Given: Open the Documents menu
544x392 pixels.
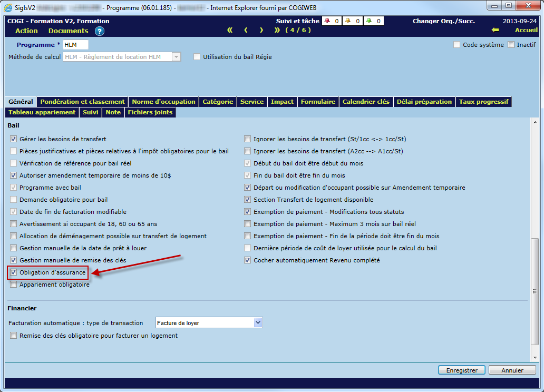Looking at the screenshot, I should click(x=68, y=31).
